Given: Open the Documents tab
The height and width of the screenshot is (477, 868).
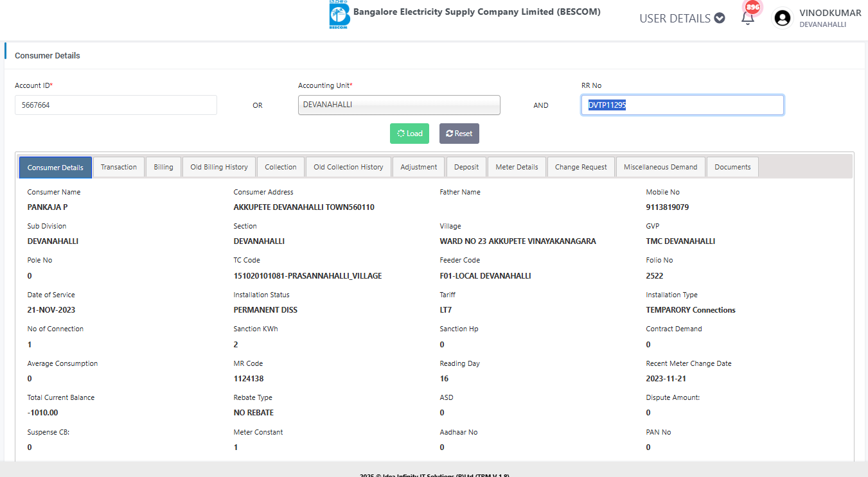Looking at the screenshot, I should (732, 167).
